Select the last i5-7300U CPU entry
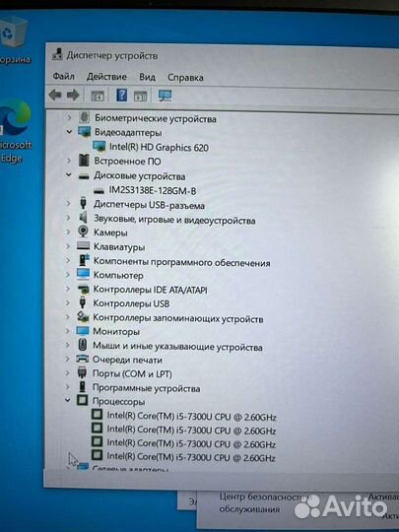The image size is (399, 532). pyautogui.click(x=191, y=458)
